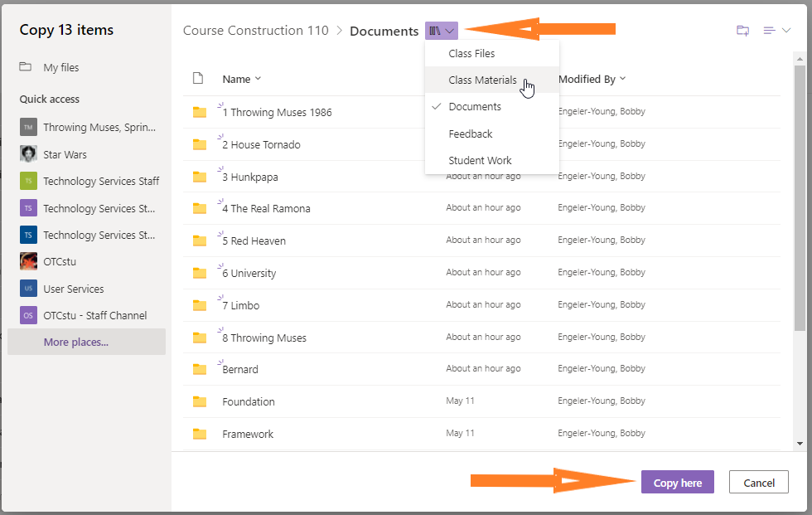Click the 1 Throwing Muses 1986 folder icon
Image resolution: width=812 pixels, height=515 pixels.
point(200,112)
